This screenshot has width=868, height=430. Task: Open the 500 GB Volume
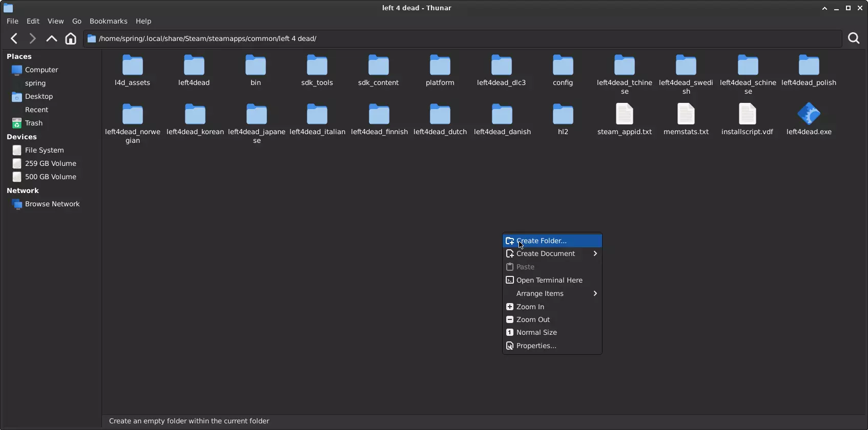(51, 177)
